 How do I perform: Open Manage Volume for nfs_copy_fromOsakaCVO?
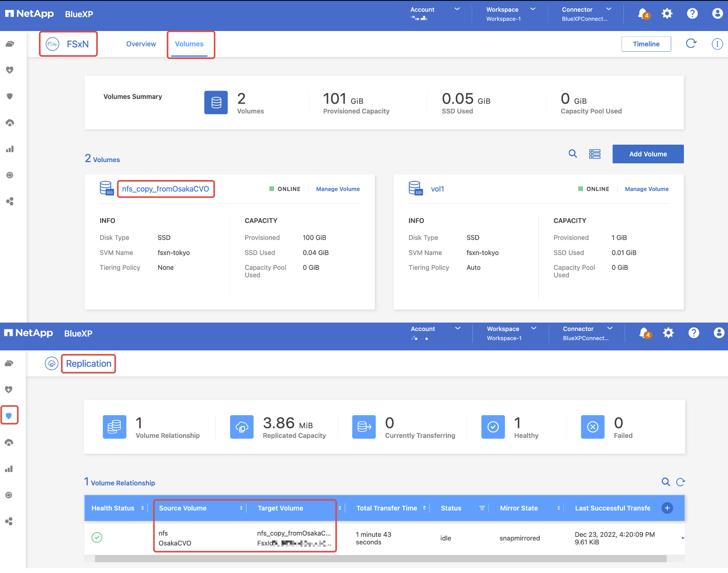click(x=338, y=189)
